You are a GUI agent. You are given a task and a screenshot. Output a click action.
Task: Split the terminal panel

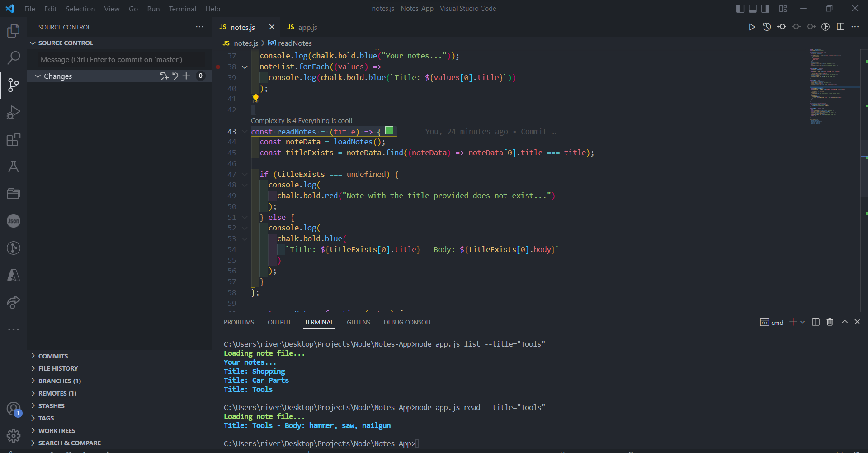tap(816, 322)
